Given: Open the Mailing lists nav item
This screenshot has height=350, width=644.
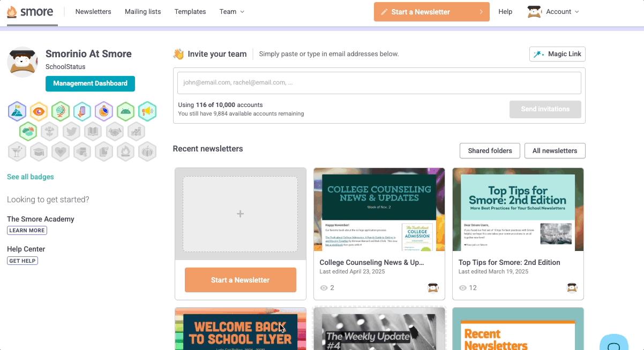Looking at the screenshot, I should point(143,12).
